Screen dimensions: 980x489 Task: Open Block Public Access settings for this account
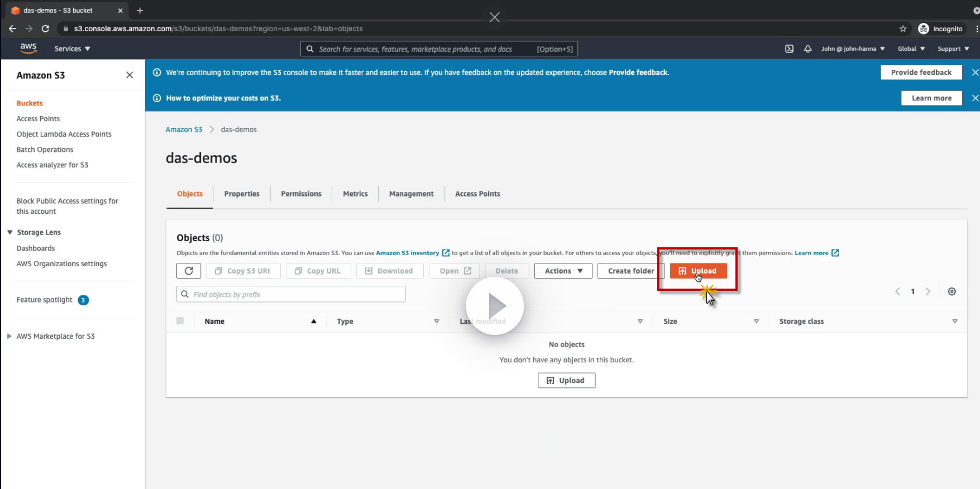pyautogui.click(x=67, y=206)
